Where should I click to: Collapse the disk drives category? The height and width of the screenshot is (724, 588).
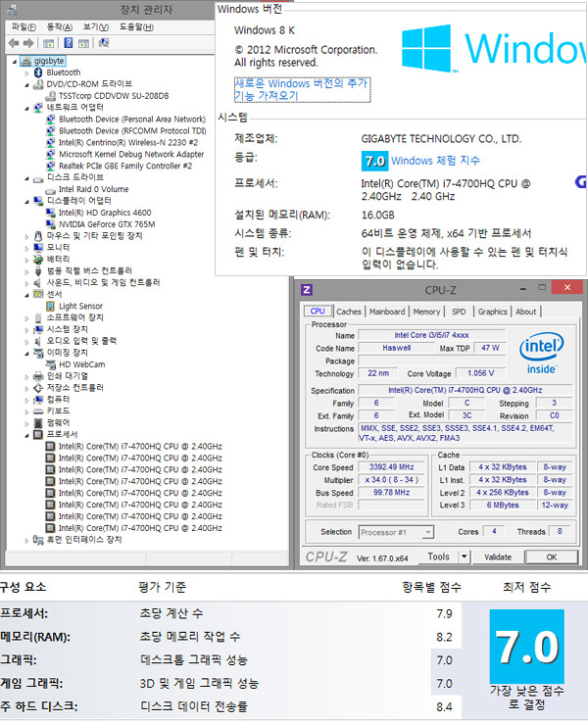point(26,177)
